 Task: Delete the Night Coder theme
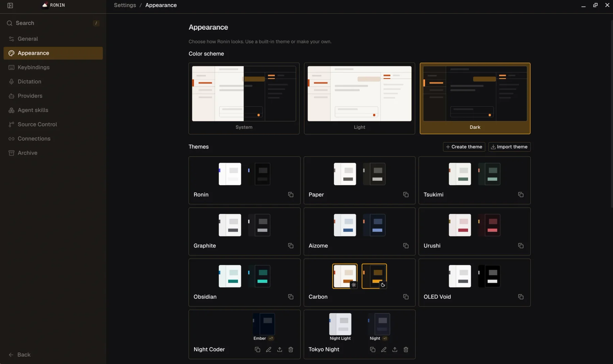[x=290, y=349]
